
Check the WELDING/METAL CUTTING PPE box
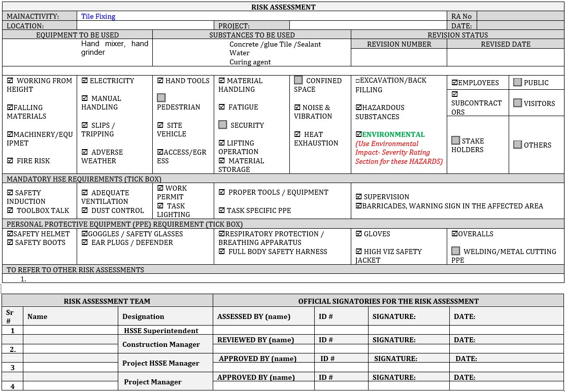457,250
